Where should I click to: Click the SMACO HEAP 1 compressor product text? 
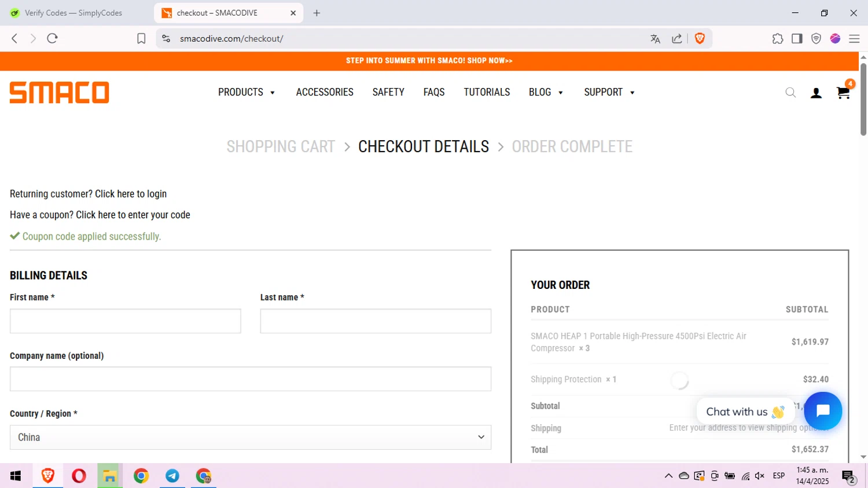(638, 342)
